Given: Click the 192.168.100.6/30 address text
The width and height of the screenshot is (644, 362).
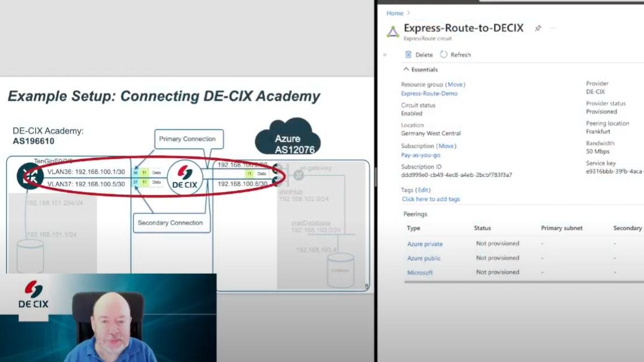Looking at the screenshot, I should [243, 184].
